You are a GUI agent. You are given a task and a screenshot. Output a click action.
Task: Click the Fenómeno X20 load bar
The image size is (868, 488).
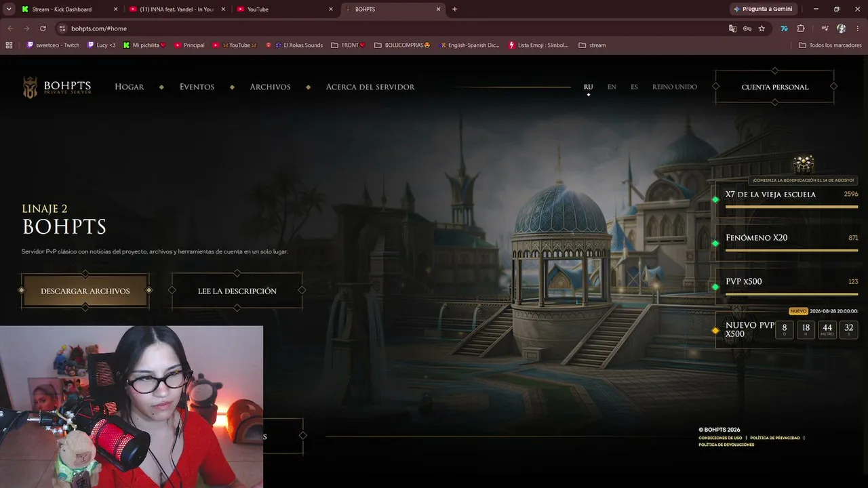click(x=792, y=250)
